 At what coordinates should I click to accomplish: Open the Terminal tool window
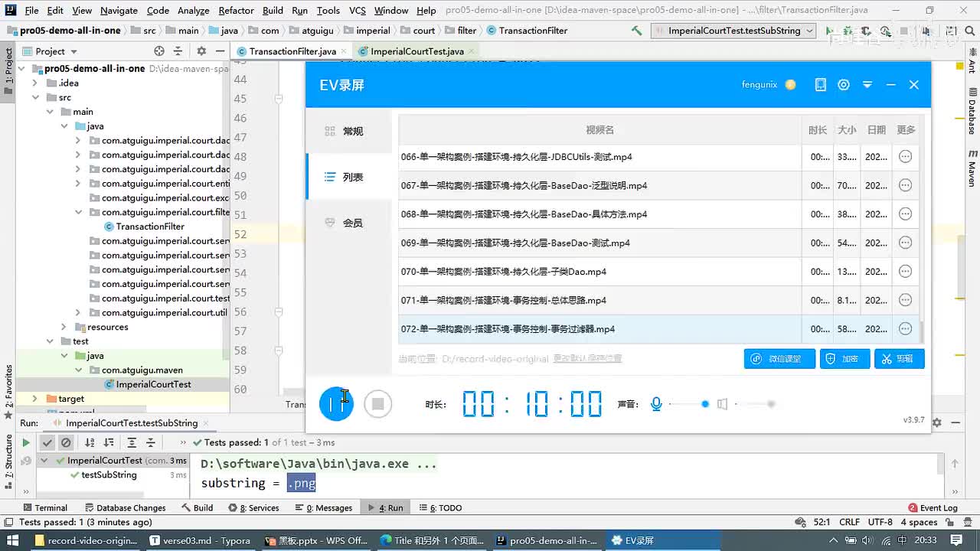click(45, 507)
